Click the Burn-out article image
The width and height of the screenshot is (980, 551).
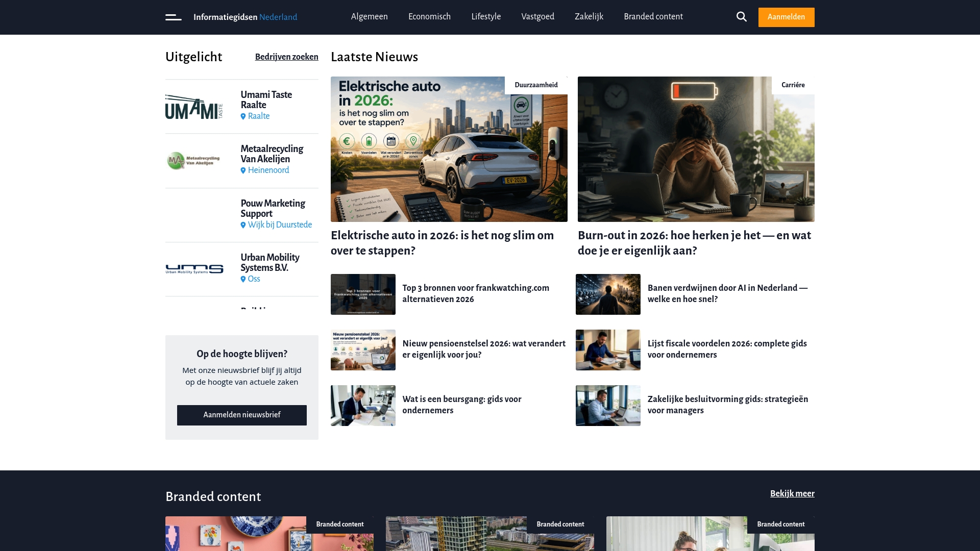696,149
